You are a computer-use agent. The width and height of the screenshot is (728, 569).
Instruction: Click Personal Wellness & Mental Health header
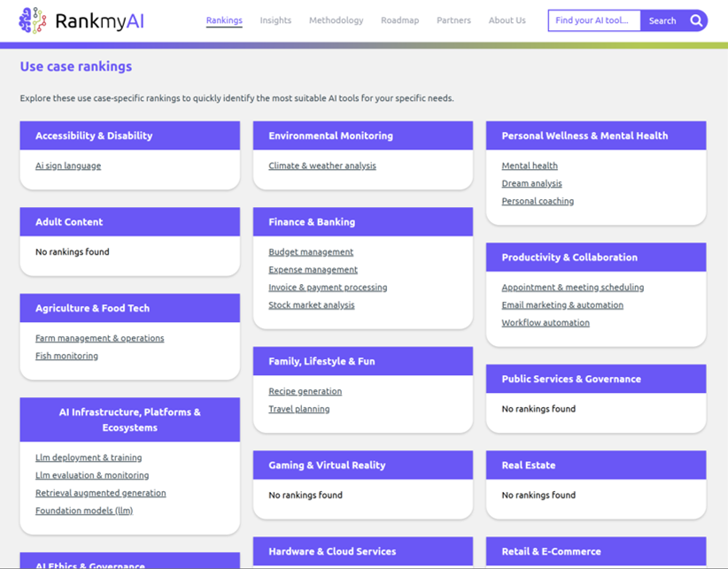click(596, 135)
